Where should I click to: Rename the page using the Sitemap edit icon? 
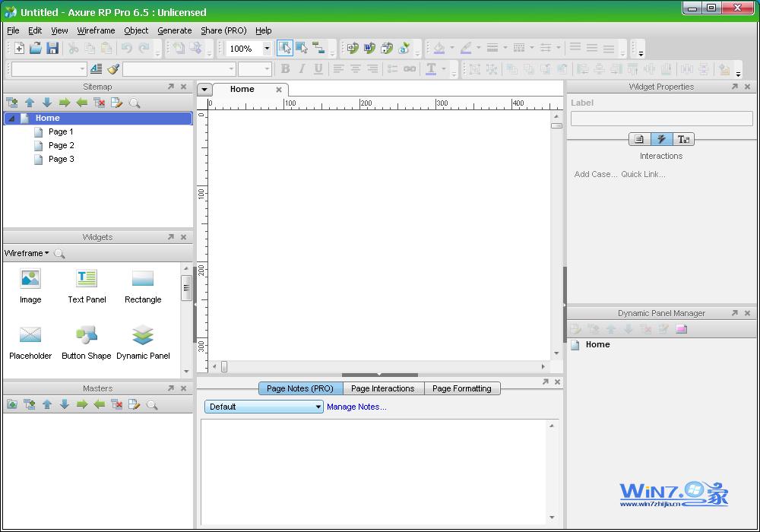coord(117,103)
